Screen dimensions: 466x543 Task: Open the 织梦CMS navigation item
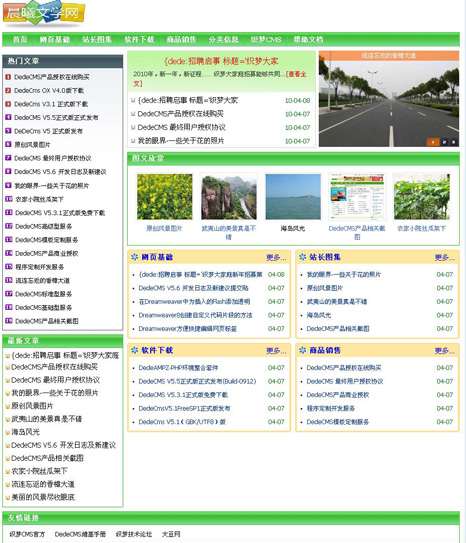click(x=266, y=39)
